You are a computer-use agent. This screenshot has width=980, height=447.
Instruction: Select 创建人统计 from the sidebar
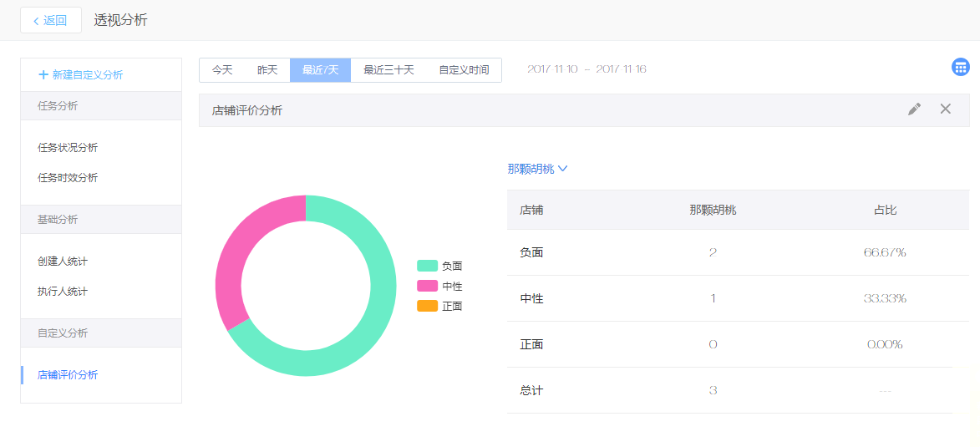coord(63,262)
